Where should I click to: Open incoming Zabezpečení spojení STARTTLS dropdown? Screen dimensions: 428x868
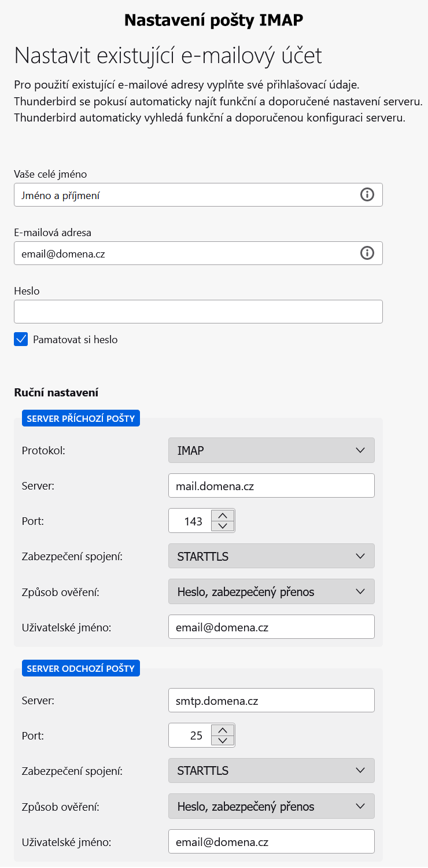pyautogui.click(x=271, y=556)
